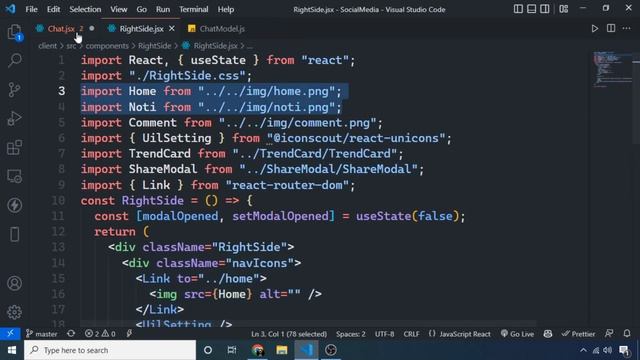
Task: Open the Terminal menu
Action: [193, 9]
